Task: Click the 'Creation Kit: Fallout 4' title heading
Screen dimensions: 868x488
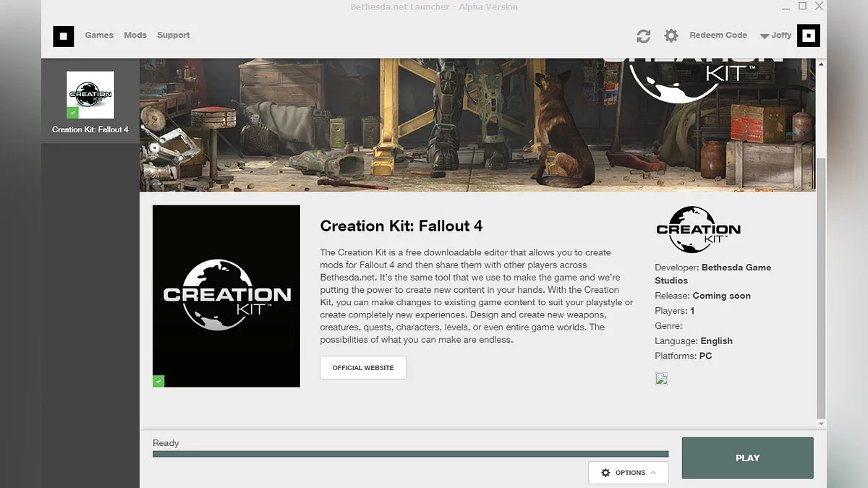Action: click(401, 226)
